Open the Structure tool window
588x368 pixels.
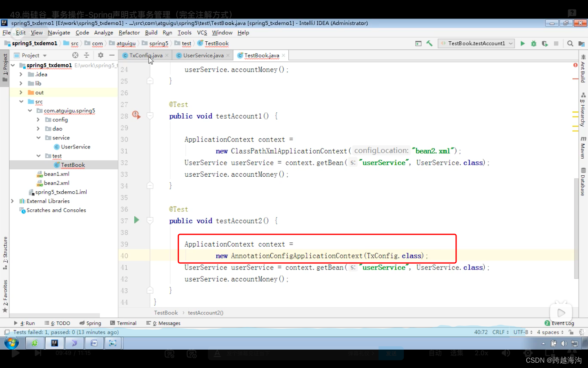pos(5,253)
